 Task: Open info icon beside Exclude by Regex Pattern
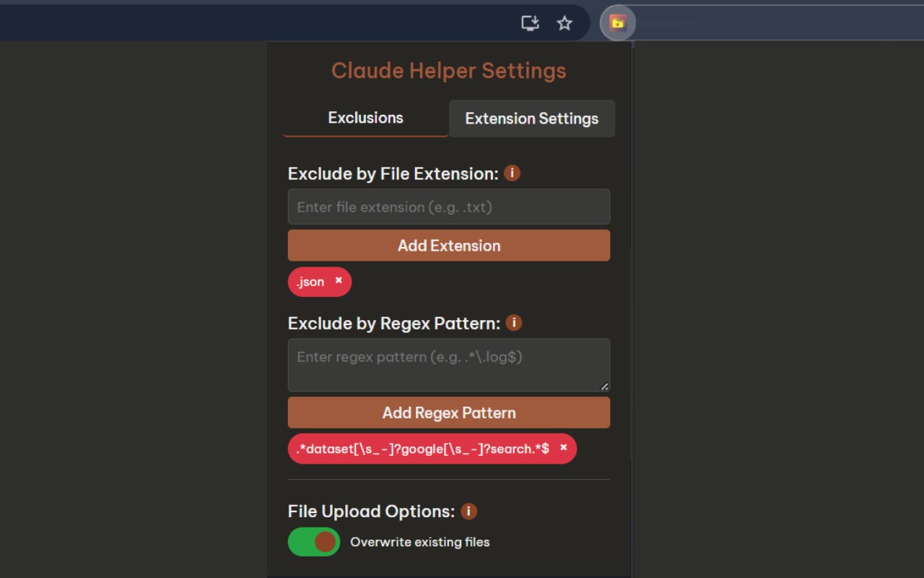[513, 323]
